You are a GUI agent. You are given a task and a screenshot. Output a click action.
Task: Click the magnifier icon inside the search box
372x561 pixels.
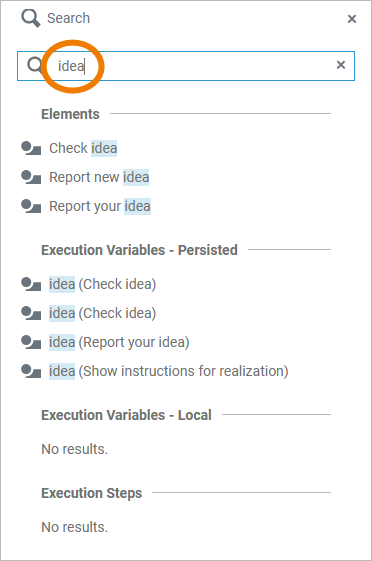[34, 65]
